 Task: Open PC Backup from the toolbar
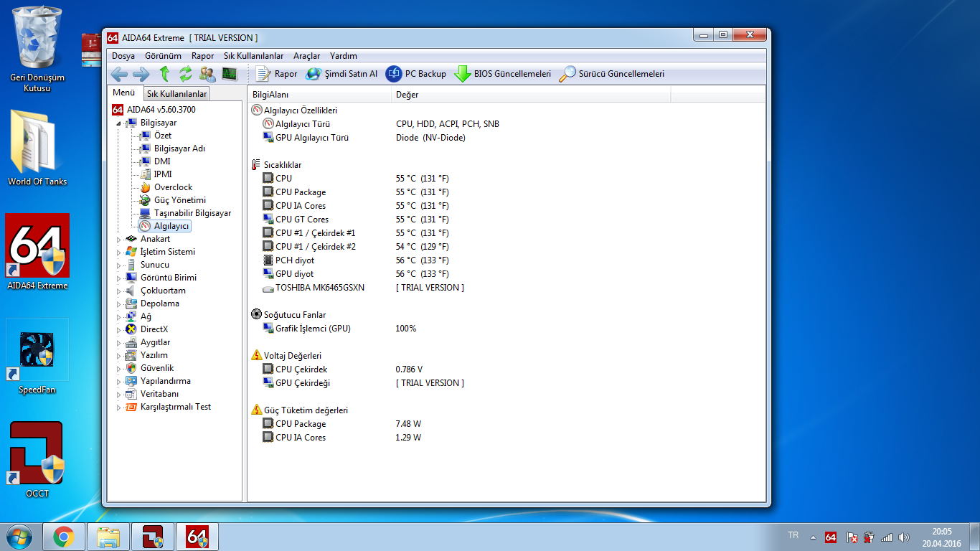point(416,73)
